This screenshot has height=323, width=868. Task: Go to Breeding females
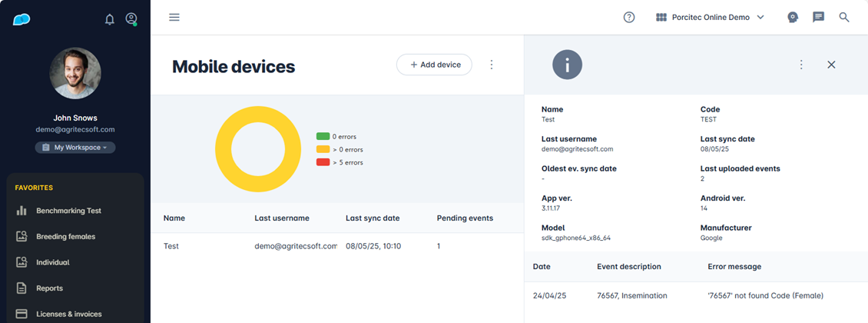click(65, 237)
